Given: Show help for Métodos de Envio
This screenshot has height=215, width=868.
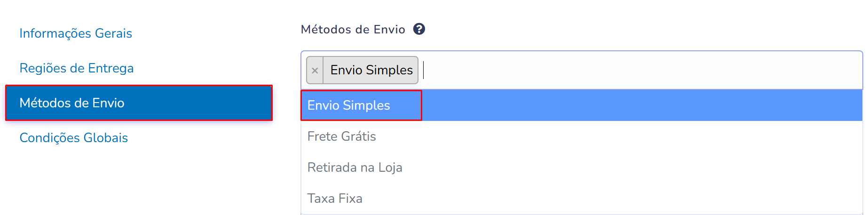Looking at the screenshot, I should coord(419,29).
